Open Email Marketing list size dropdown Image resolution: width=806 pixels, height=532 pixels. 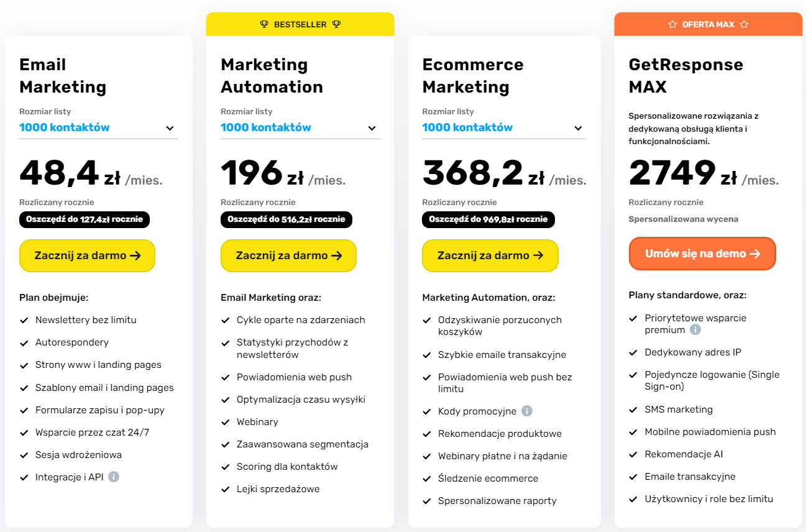99,128
